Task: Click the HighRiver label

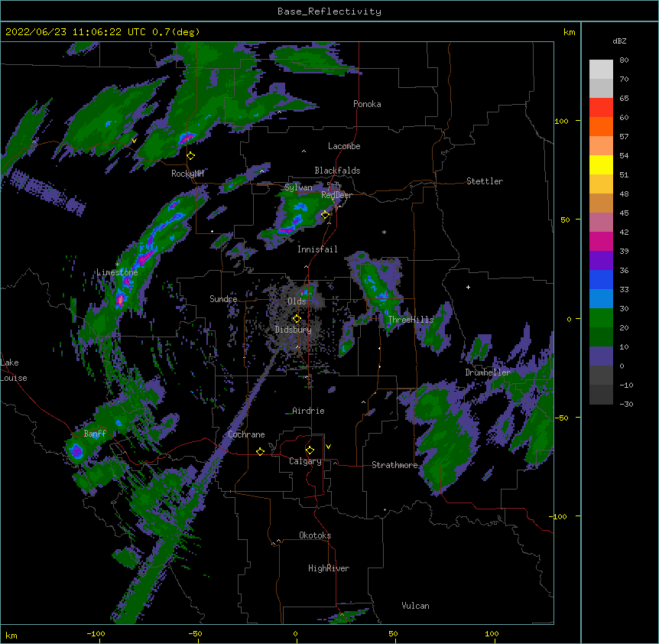Action: [x=329, y=568]
